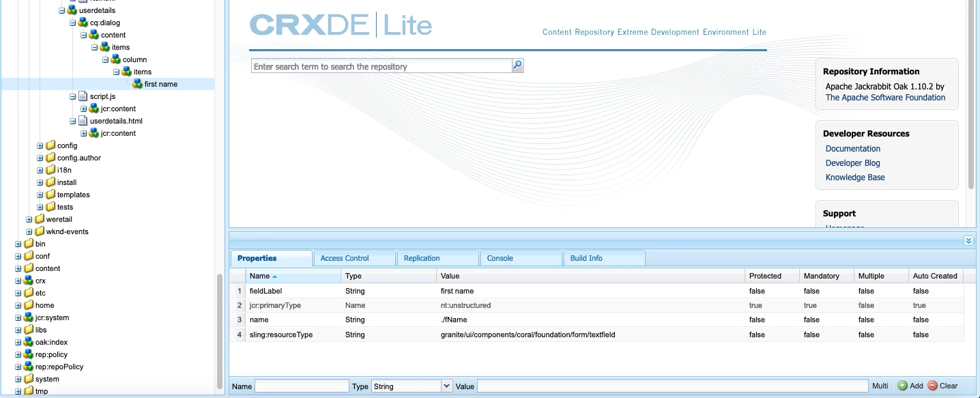Expand the home folder
Image resolution: width=980 pixels, height=398 pixels.
click(18, 305)
